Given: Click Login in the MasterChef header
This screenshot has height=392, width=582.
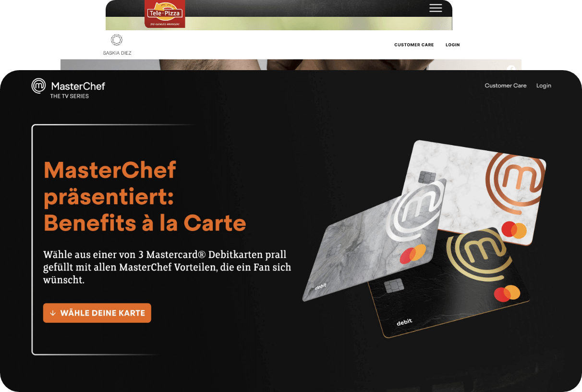Looking at the screenshot, I should click(x=544, y=86).
